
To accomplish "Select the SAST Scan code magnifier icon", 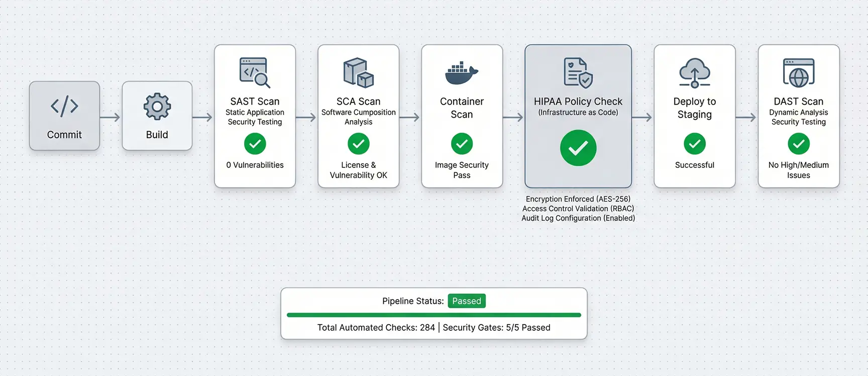I will (x=255, y=72).
